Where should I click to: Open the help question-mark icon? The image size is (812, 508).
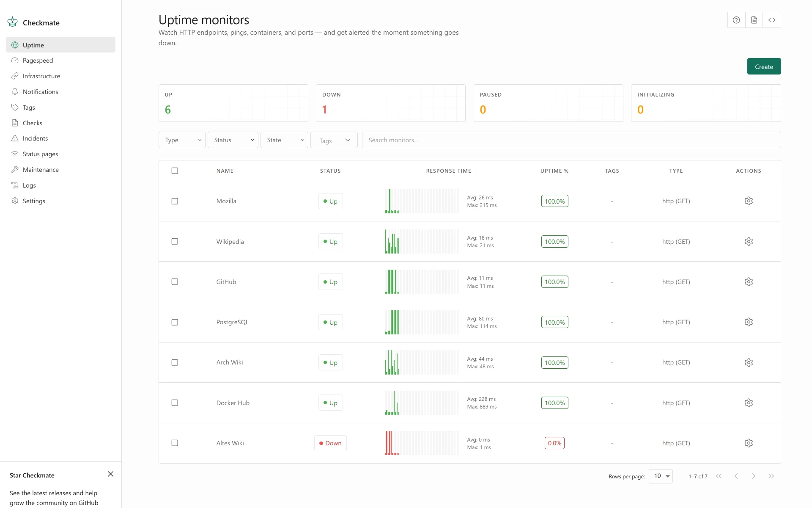pyautogui.click(x=736, y=20)
